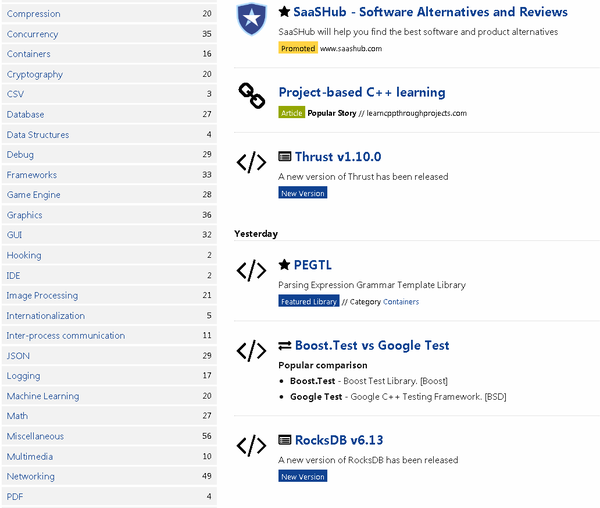Image resolution: width=600 pixels, height=508 pixels.
Task: Select the Concurrency category
Action: [109, 34]
